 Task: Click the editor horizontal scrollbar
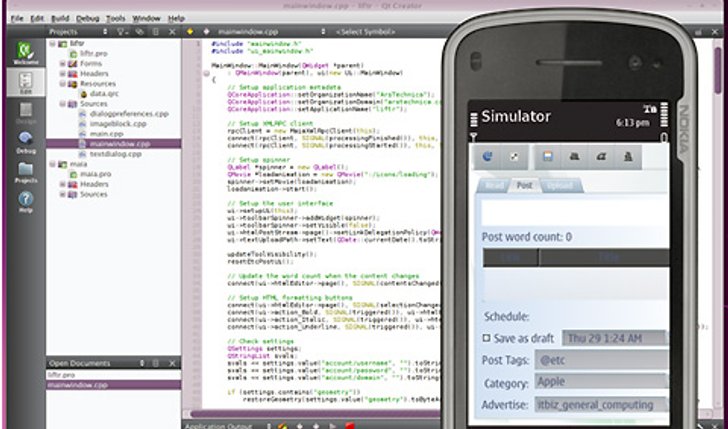316,414
